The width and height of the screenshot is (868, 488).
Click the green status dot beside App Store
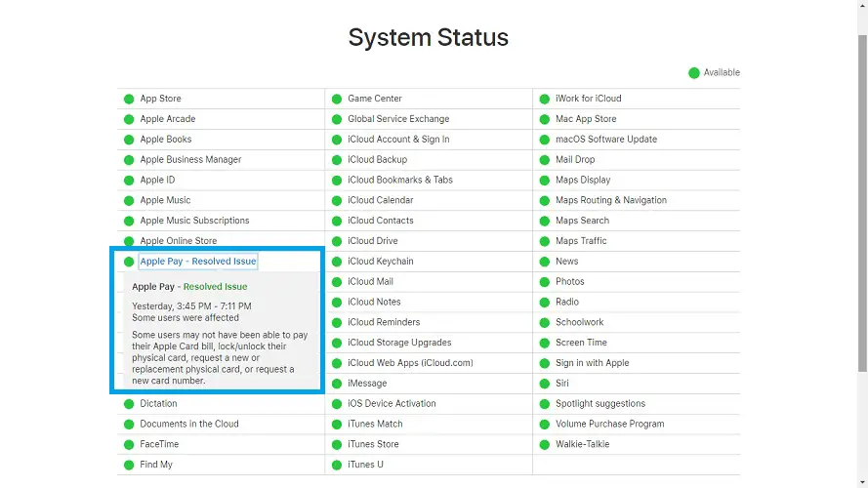129,99
